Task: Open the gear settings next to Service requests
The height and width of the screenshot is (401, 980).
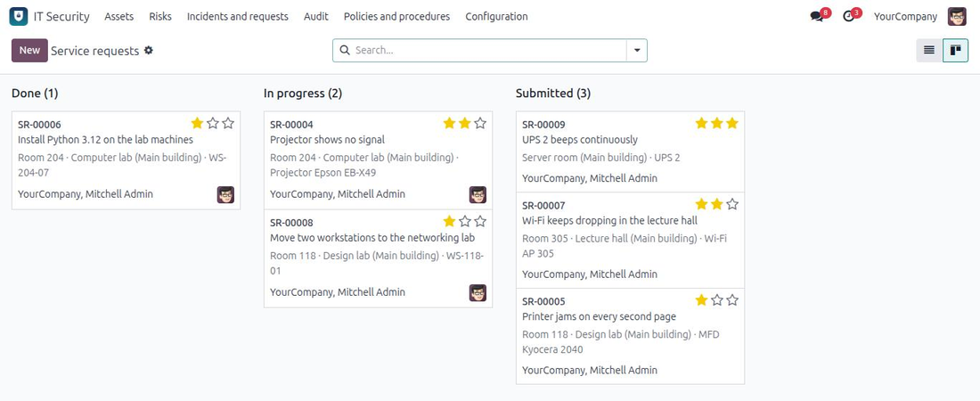Action: coord(148,50)
